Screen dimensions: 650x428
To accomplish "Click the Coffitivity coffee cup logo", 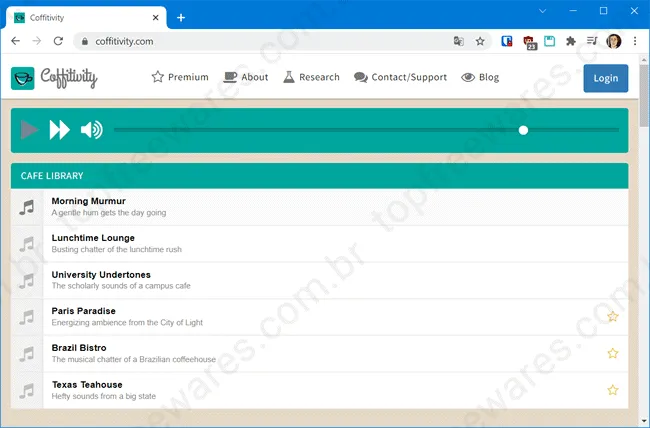I will (x=22, y=78).
